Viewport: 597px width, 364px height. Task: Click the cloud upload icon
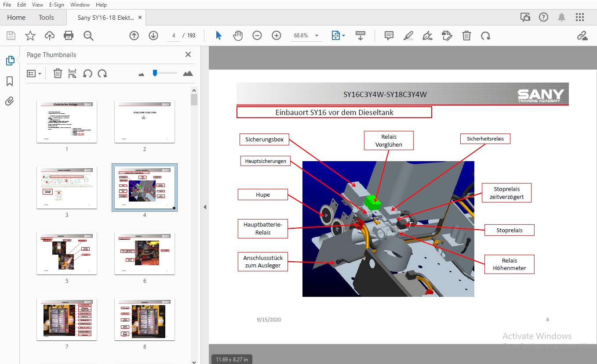(x=50, y=36)
